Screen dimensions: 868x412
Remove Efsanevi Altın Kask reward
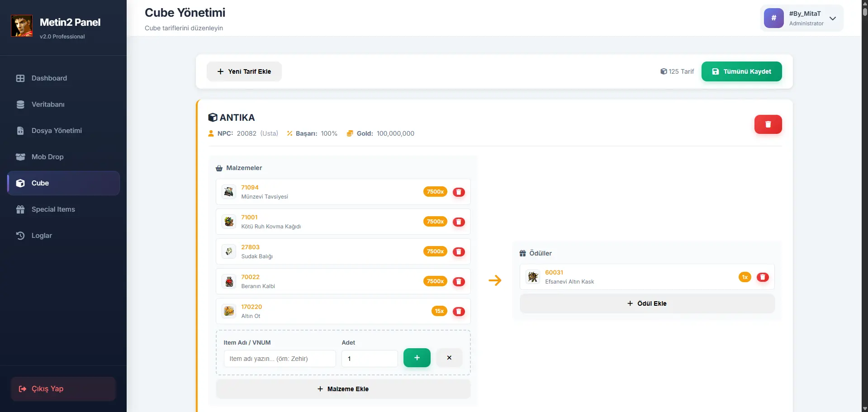click(763, 277)
